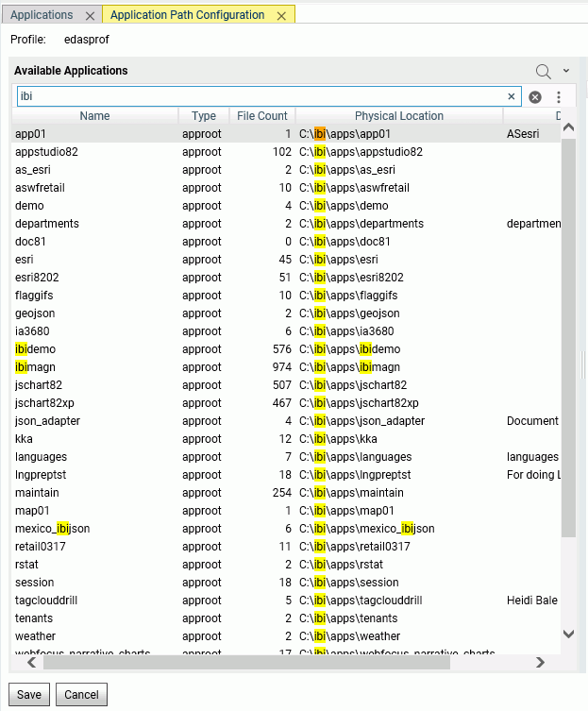Click the scroll left arrow
Image resolution: width=588 pixels, height=711 pixels.
click(31, 663)
